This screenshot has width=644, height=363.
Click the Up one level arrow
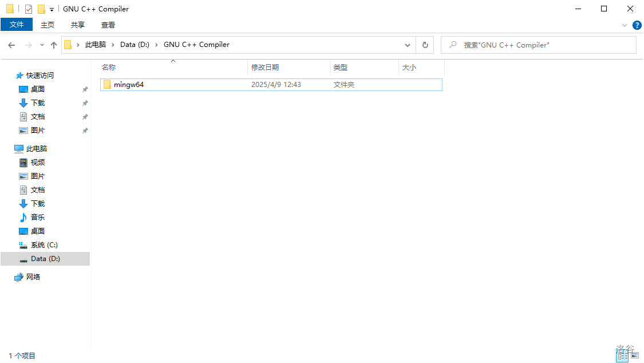54,45
